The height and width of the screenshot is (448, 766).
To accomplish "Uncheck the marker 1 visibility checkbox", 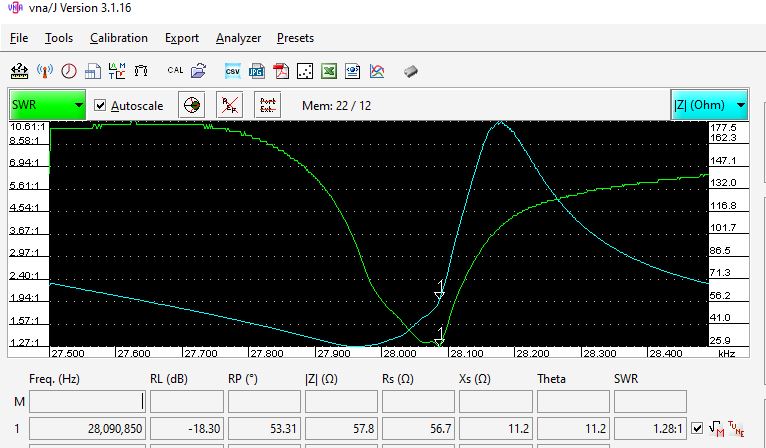I will [698, 429].
